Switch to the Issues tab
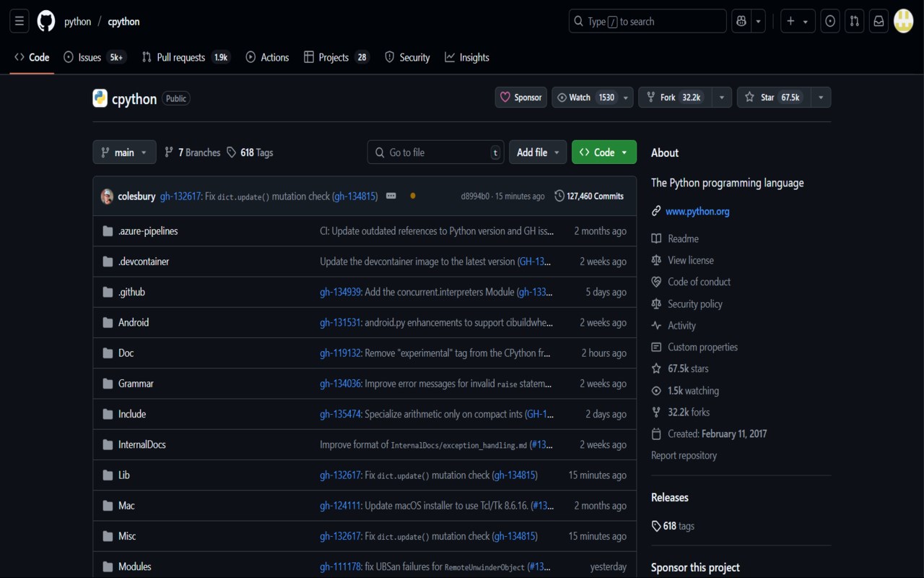This screenshot has height=578, width=924. click(95, 57)
